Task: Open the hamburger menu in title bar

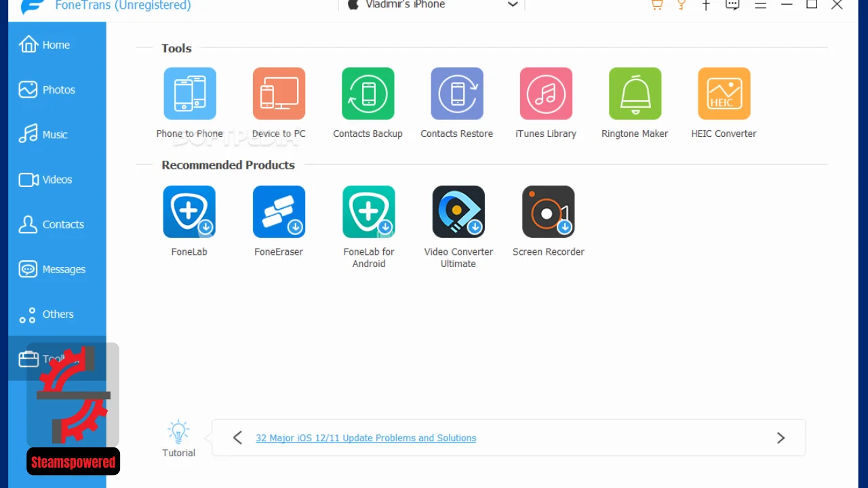Action: (x=761, y=5)
